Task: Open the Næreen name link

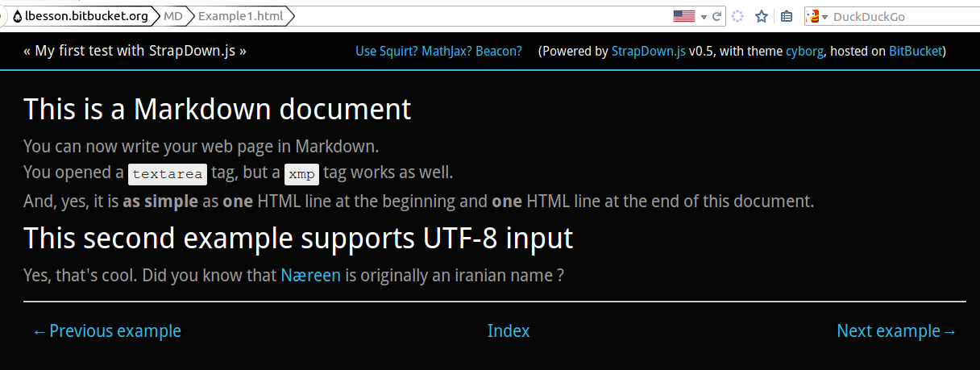Action: (310, 276)
